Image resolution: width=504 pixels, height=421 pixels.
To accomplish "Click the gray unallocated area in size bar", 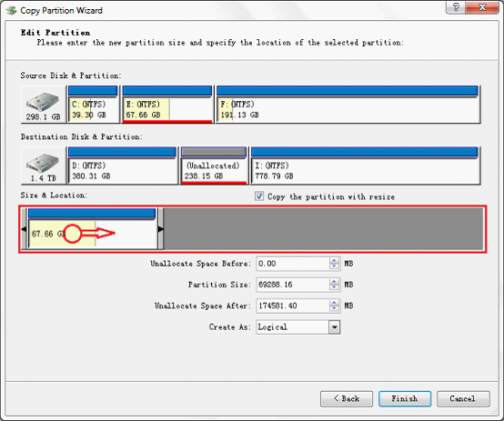I will click(x=323, y=229).
